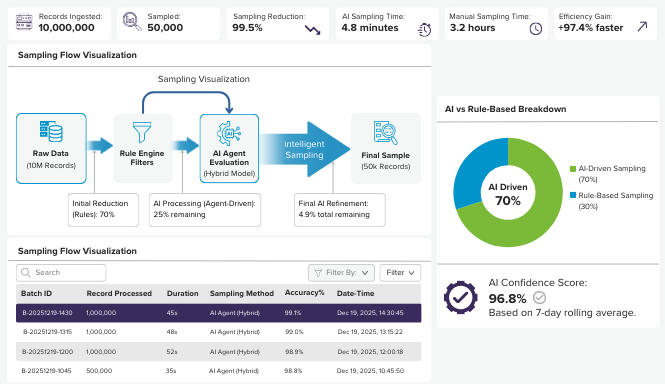Image resolution: width=665 pixels, height=384 pixels.
Task: Click the 99.0% accuracy cell
Action: click(x=294, y=332)
